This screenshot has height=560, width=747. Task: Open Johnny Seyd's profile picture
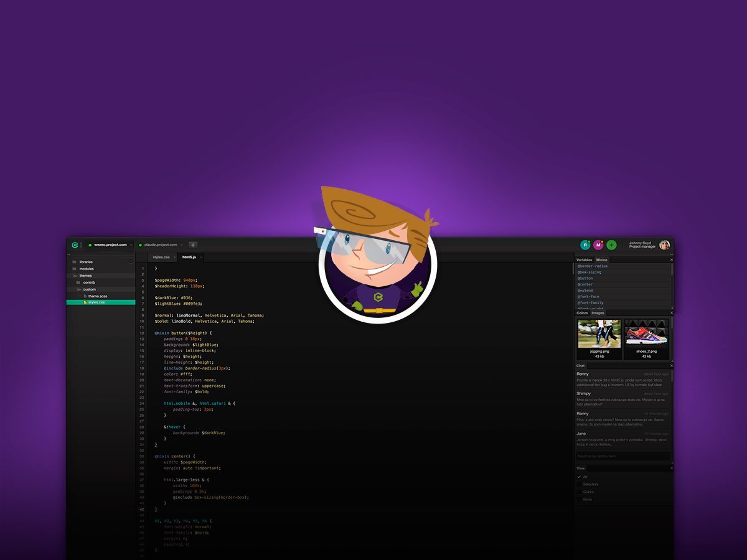665,245
